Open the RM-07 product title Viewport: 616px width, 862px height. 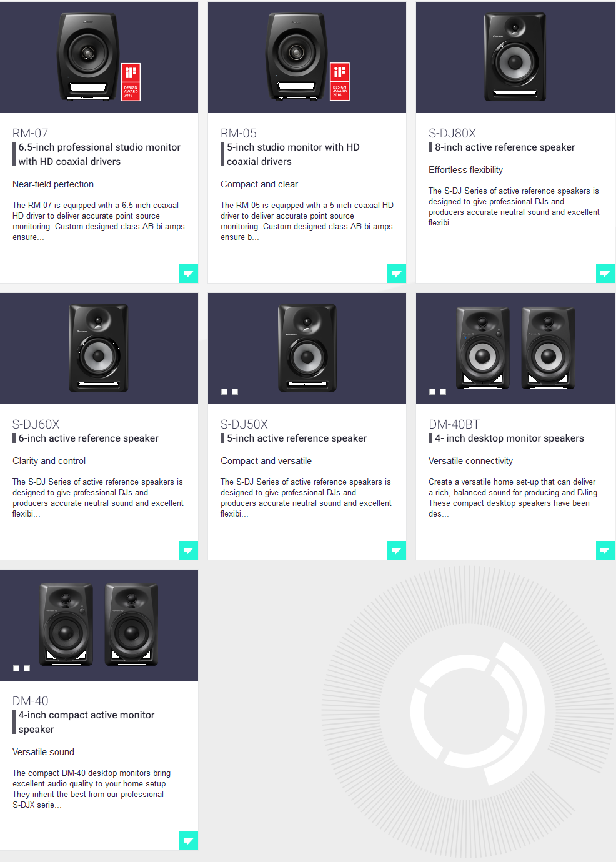tap(30, 133)
